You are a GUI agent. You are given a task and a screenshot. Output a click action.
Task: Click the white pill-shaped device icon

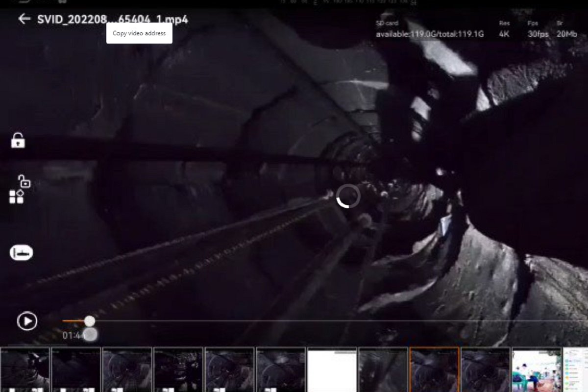point(21,253)
